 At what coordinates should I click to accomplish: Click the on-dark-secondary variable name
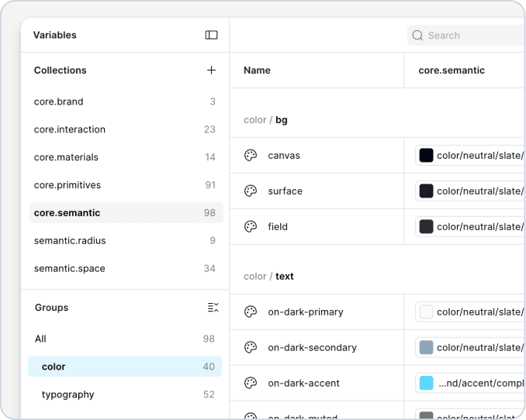point(312,348)
